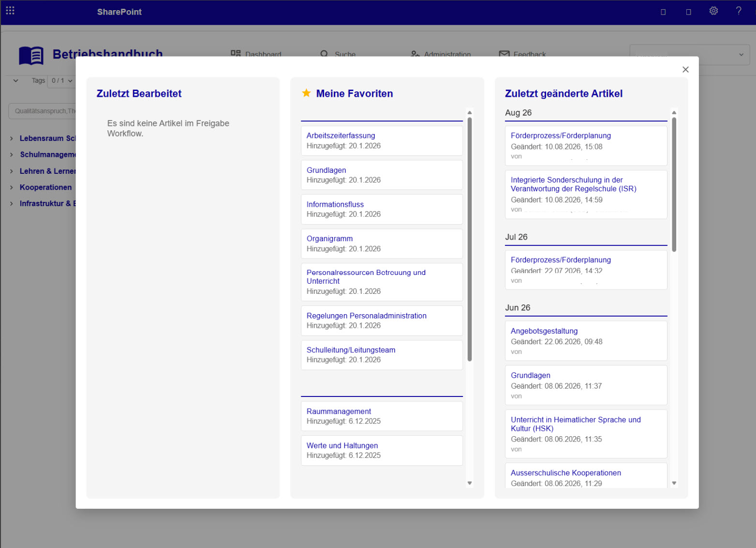
Task: Click the favorites list scroll-down arrow
Action: 469,483
